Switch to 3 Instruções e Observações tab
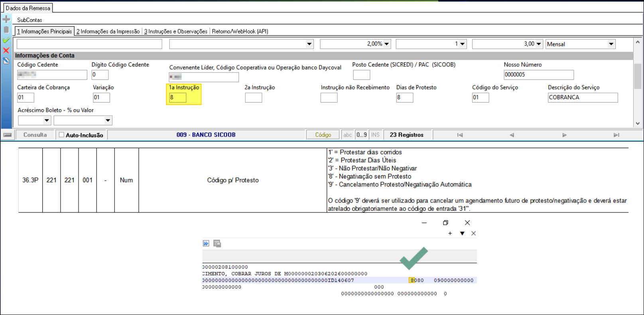 point(176,31)
